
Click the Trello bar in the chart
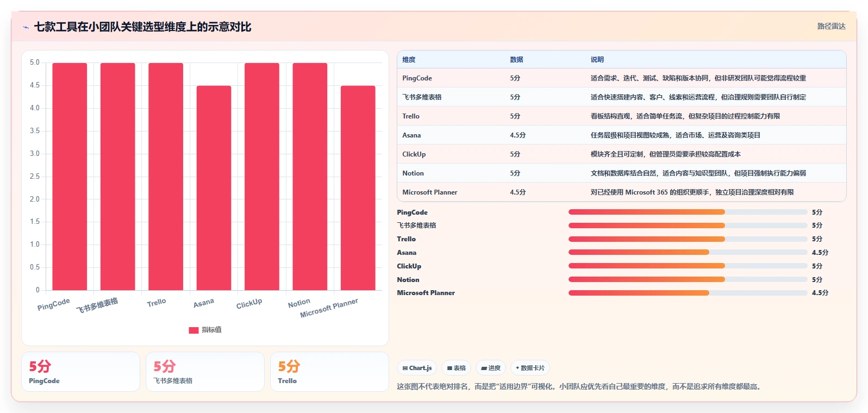pyautogui.click(x=166, y=177)
